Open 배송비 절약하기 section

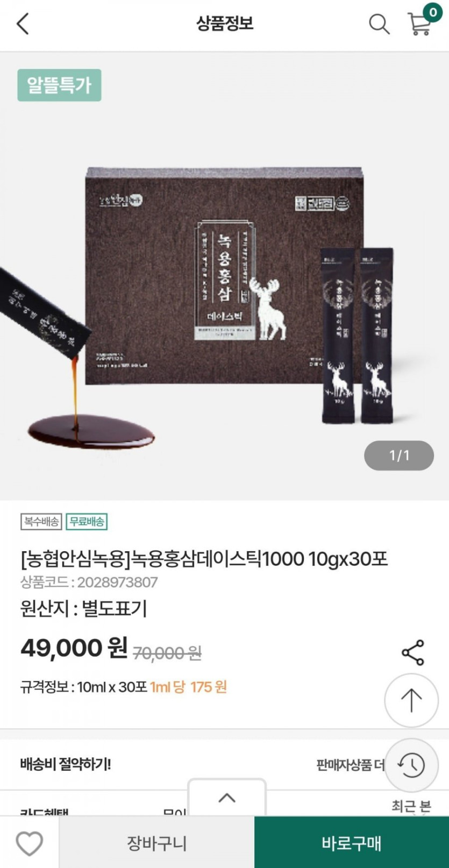[66, 764]
